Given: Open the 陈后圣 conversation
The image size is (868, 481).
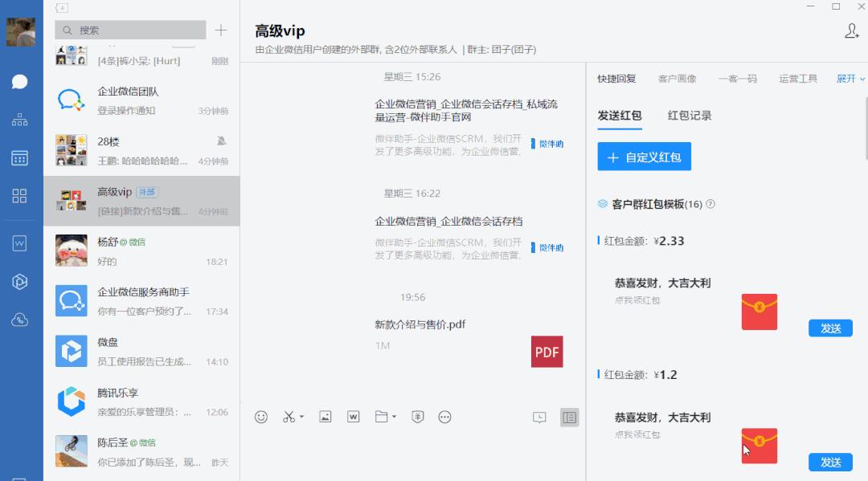Looking at the screenshot, I should tap(141, 452).
